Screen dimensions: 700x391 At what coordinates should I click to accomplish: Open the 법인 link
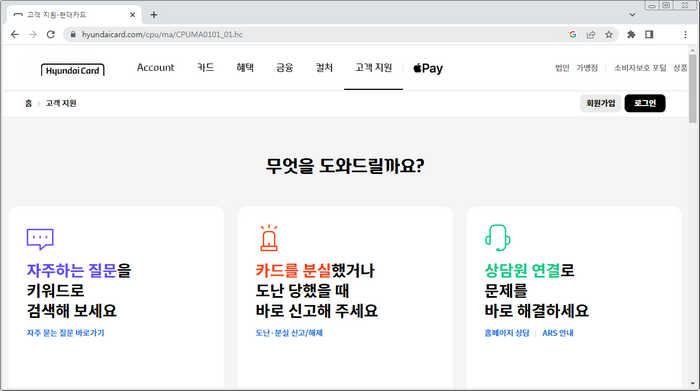coord(562,68)
